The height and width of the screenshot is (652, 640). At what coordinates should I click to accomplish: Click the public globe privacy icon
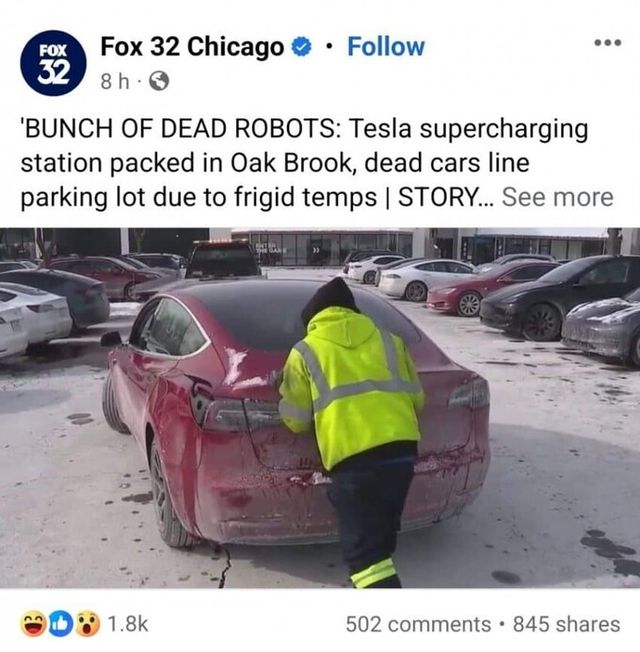(x=159, y=82)
